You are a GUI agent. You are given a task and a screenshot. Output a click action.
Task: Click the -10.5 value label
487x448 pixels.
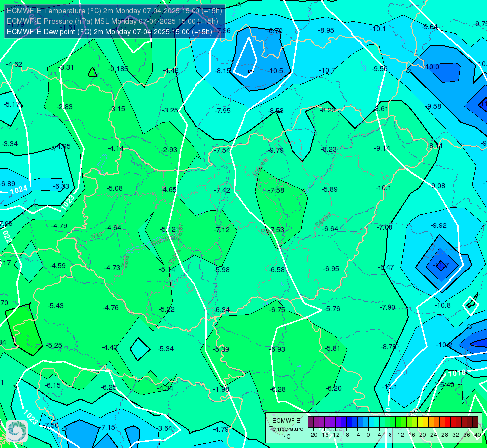tap(275, 71)
